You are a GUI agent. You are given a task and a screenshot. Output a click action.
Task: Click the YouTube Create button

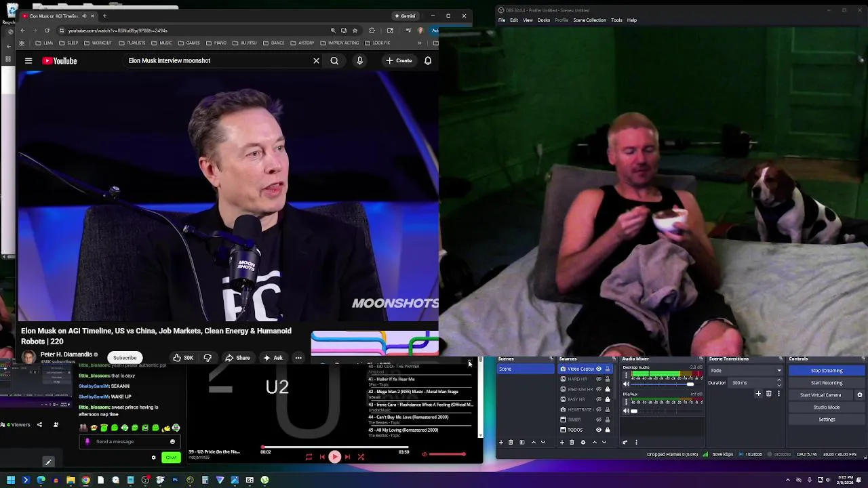[399, 61]
